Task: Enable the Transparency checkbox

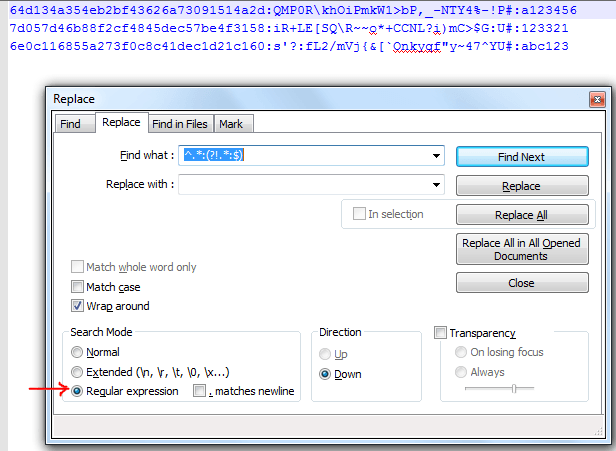Action: point(440,333)
